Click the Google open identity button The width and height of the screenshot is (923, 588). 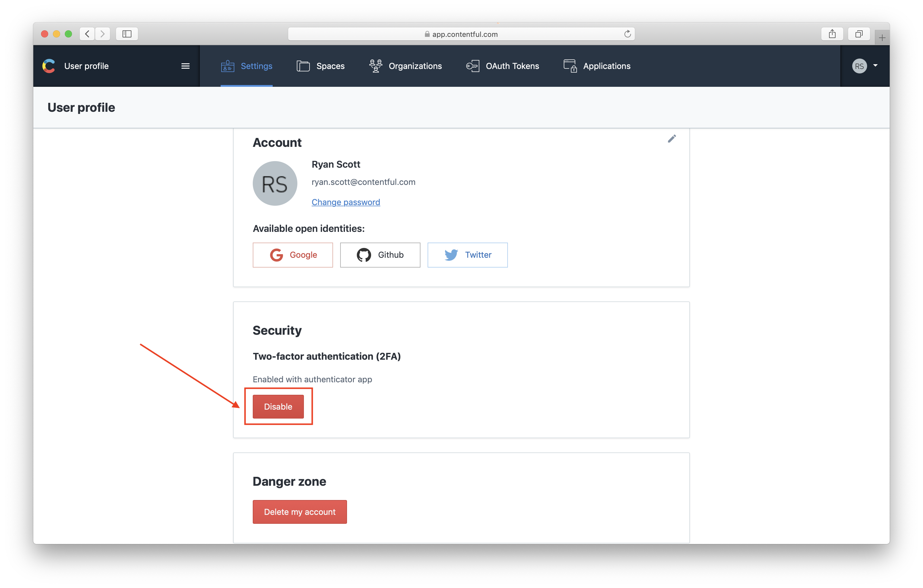coord(293,254)
